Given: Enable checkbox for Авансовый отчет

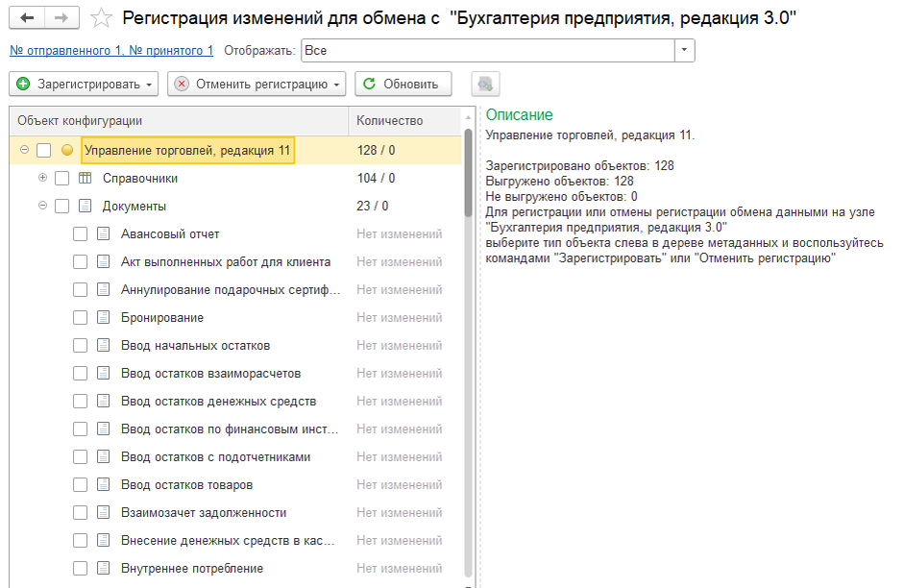Looking at the screenshot, I should point(80,234).
